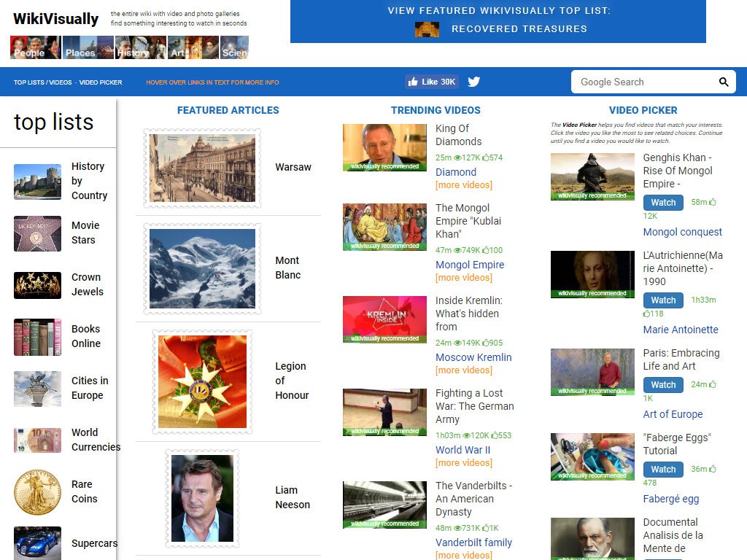Click the Video Picker section heading

(643, 111)
